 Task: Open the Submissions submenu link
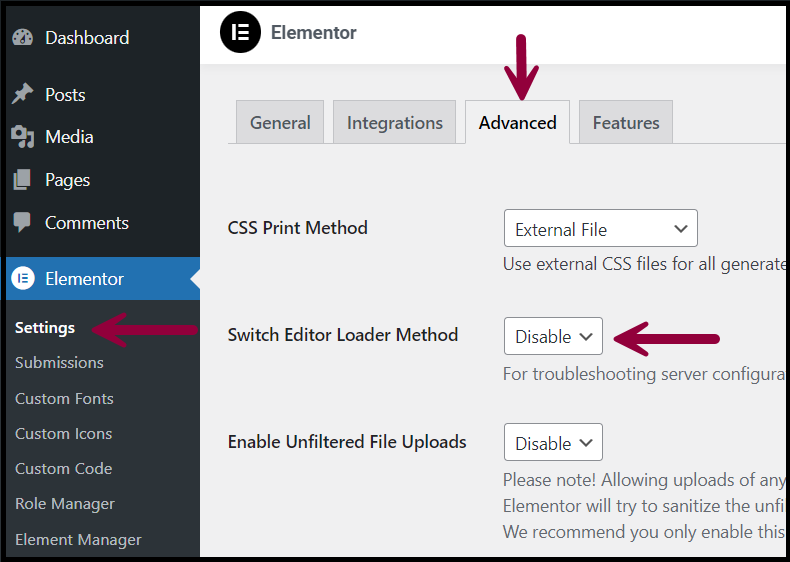tap(59, 362)
